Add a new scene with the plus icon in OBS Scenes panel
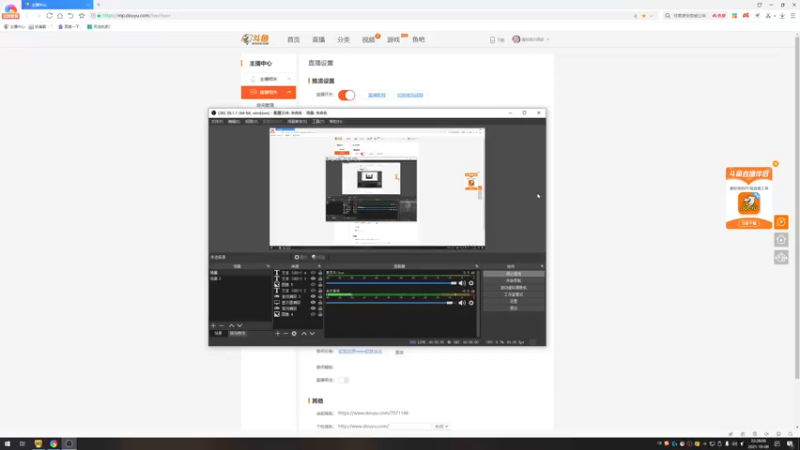 pyautogui.click(x=213, y=326)
